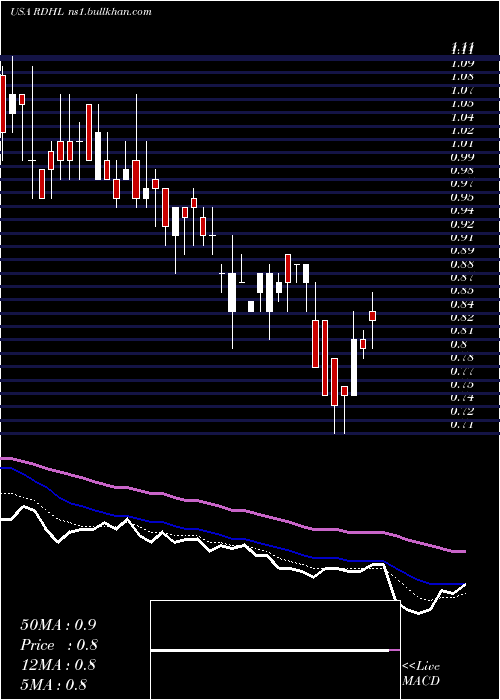Click the "50MA : 0.9" legend text
The width and height of the screenshot is (500, 700).
click(58, 625)
